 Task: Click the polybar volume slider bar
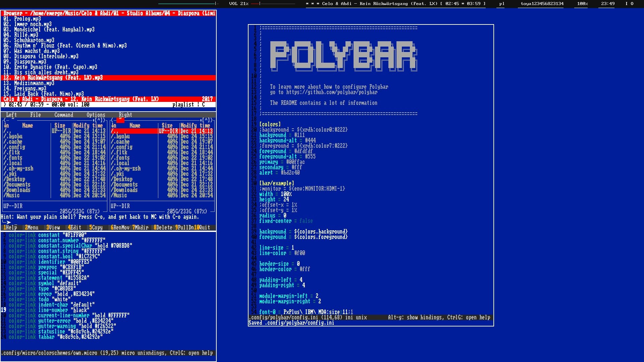272,4
